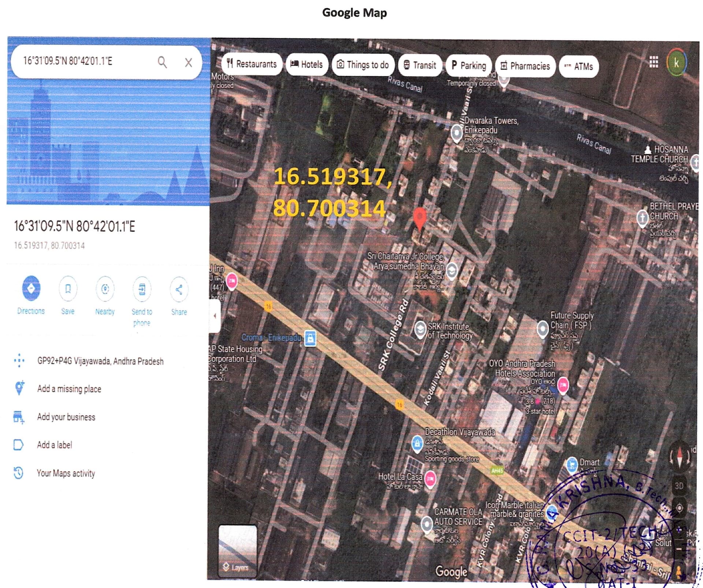This screenshot has height=588, width=703.
Task: Click the Hotel La Casa marker
Action: (x=430, y=479)
